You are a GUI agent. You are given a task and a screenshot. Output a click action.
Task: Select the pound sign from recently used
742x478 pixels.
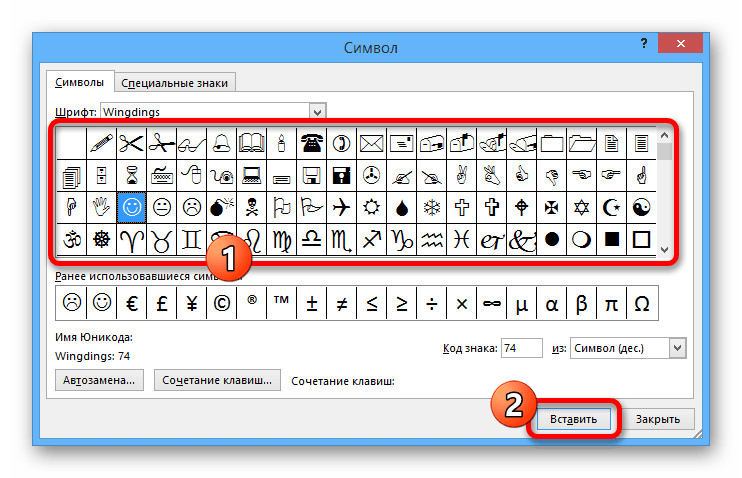pyautogui.click(x=161, y=303)
